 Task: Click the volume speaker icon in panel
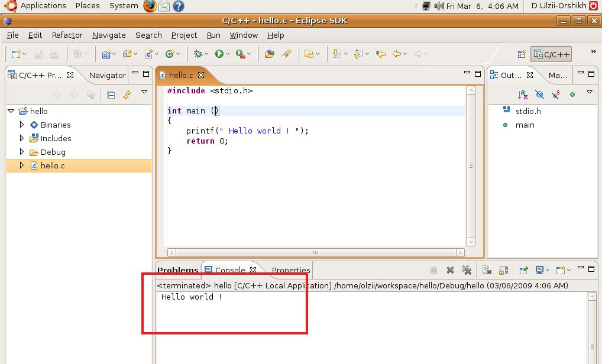tap(438, 6)
